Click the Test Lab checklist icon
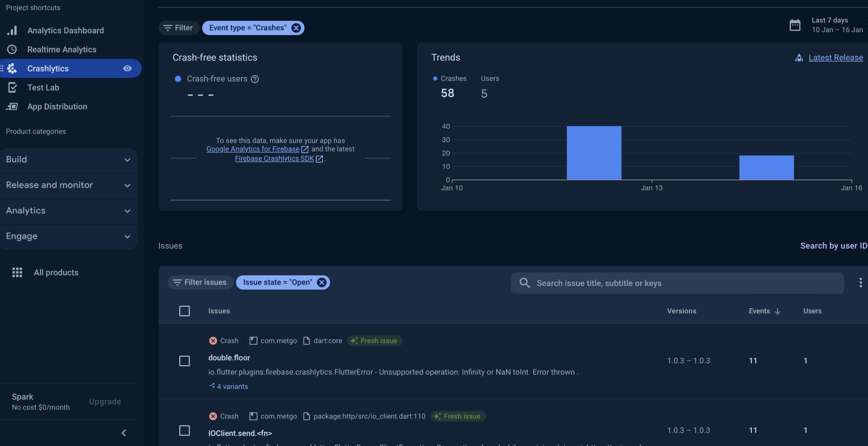The width and height of the screenshot is (868, 446). click(12, 88)
